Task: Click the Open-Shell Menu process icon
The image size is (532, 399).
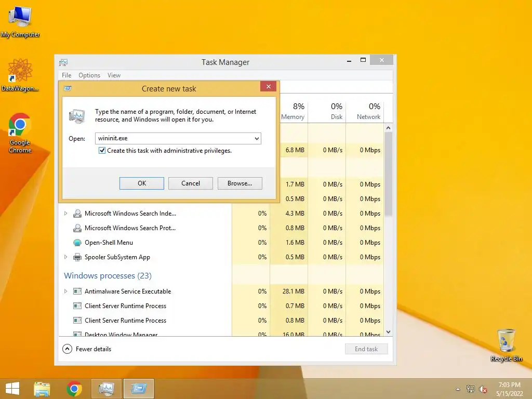Action: point(77,243)
